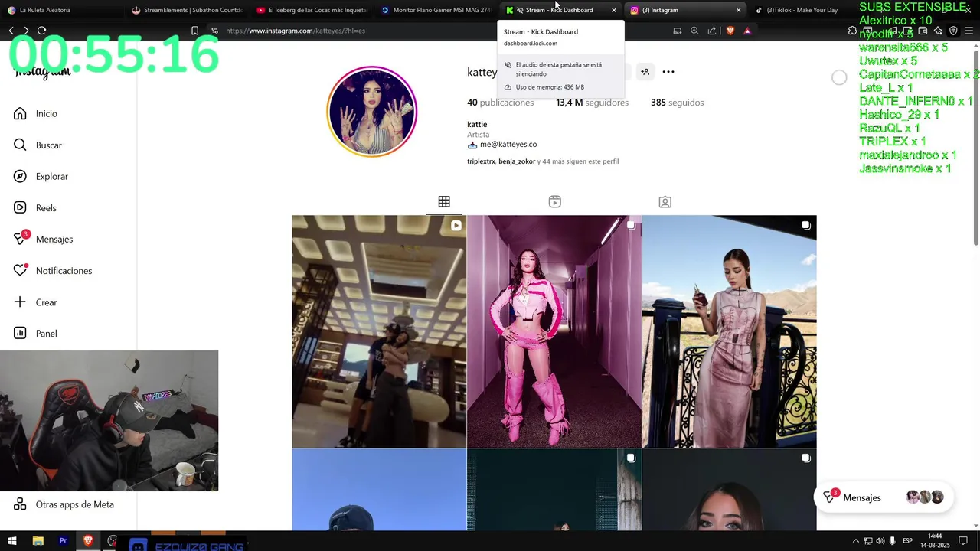Click Crear plus to create post
Screen dimensions: 980x551
(35, 302)
